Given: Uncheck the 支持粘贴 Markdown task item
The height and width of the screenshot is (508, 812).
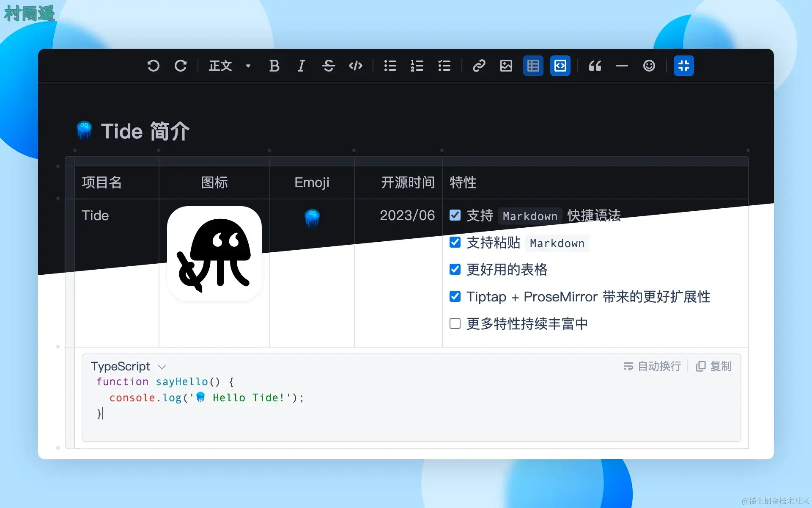Looking at the screenshot, I should (x=455, y=243).
